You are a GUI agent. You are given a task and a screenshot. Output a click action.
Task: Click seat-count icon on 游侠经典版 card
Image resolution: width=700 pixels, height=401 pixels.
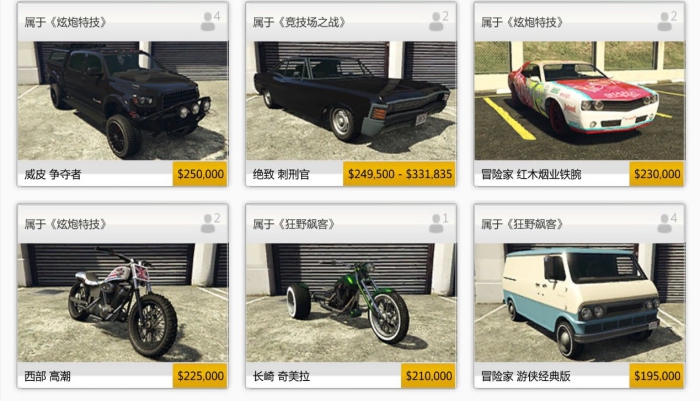[667, 223]
